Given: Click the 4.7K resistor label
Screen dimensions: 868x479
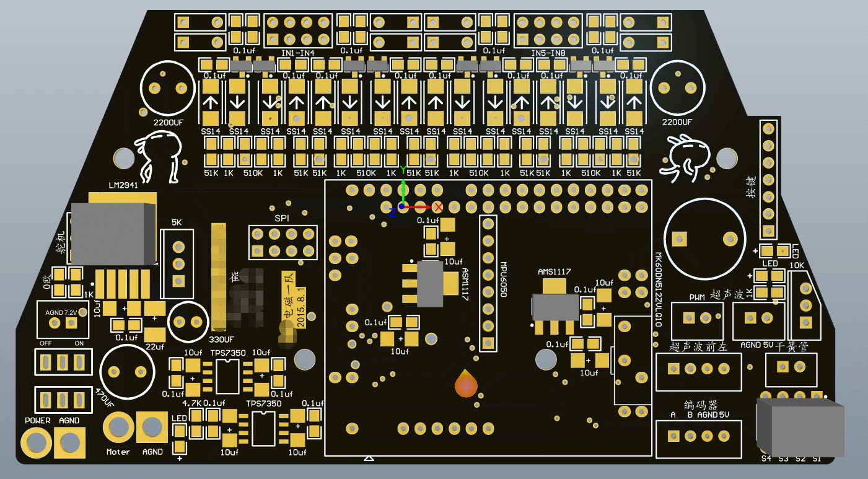Looking at the screenshot, I should click(x=192, y=403).
